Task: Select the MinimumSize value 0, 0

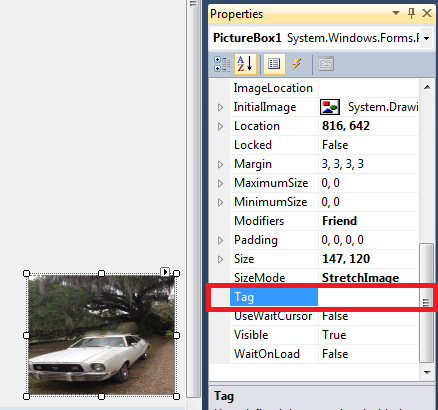Action: point(330,202)
